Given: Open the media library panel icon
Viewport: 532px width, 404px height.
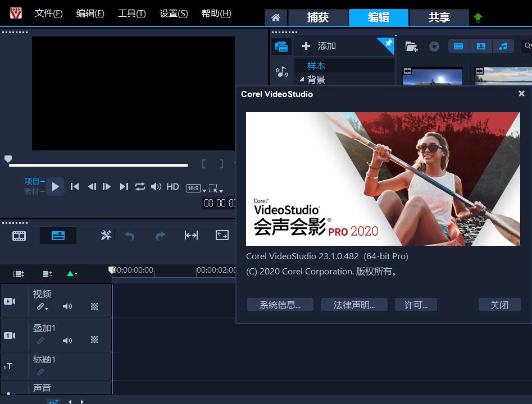Looking at the screenshot, I should (281, 46).
